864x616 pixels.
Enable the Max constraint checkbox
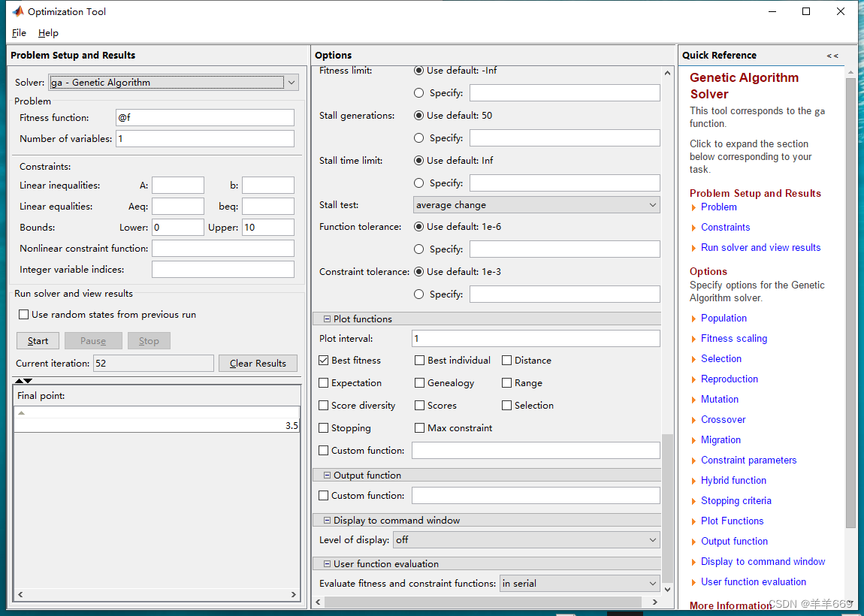coord(420,428)
